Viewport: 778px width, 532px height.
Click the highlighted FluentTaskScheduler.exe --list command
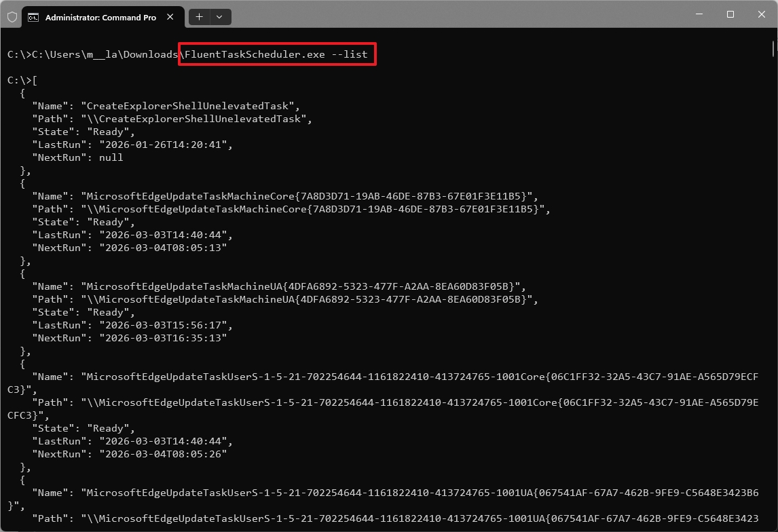276,54
